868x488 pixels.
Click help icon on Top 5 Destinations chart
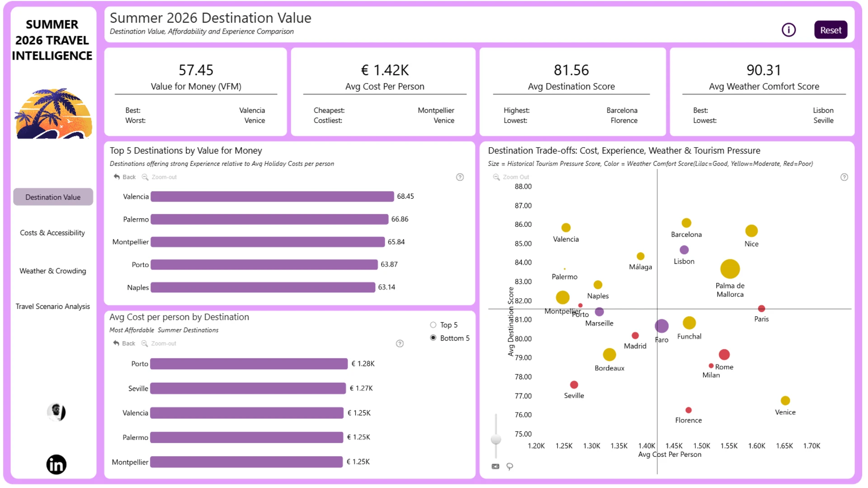click(460, 177)
